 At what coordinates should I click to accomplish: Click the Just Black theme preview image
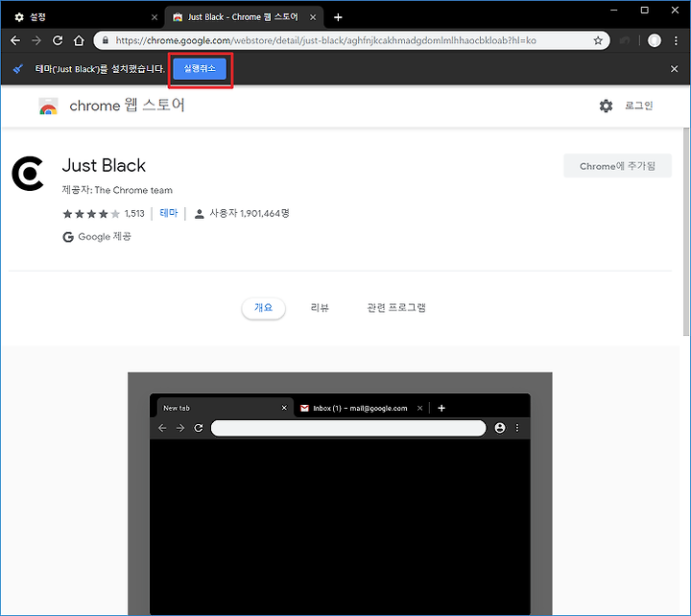point(340,493)
